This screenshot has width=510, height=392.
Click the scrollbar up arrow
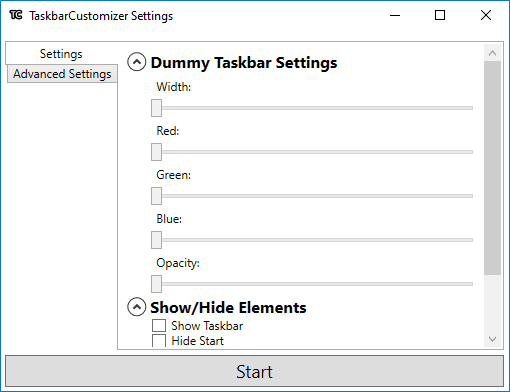tap(492, 53)
